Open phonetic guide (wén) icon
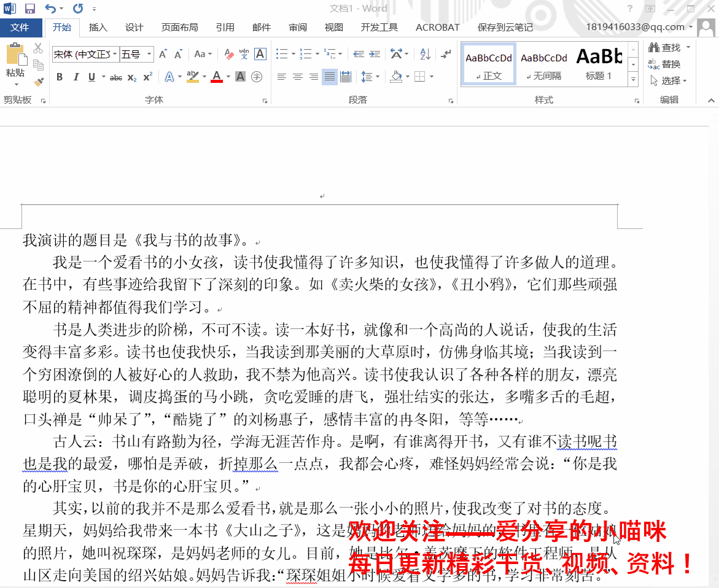This screenshot has height=588, width=719. [x=244, y=54]
